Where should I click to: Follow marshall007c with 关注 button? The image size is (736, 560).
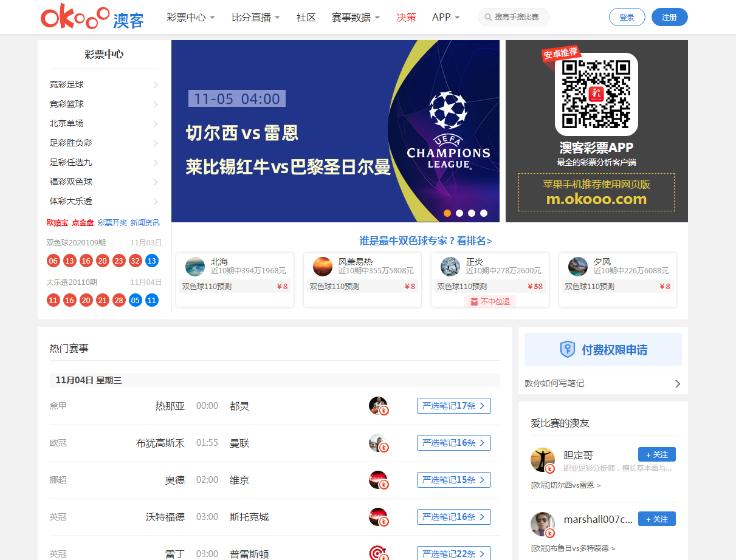(656, 519)
